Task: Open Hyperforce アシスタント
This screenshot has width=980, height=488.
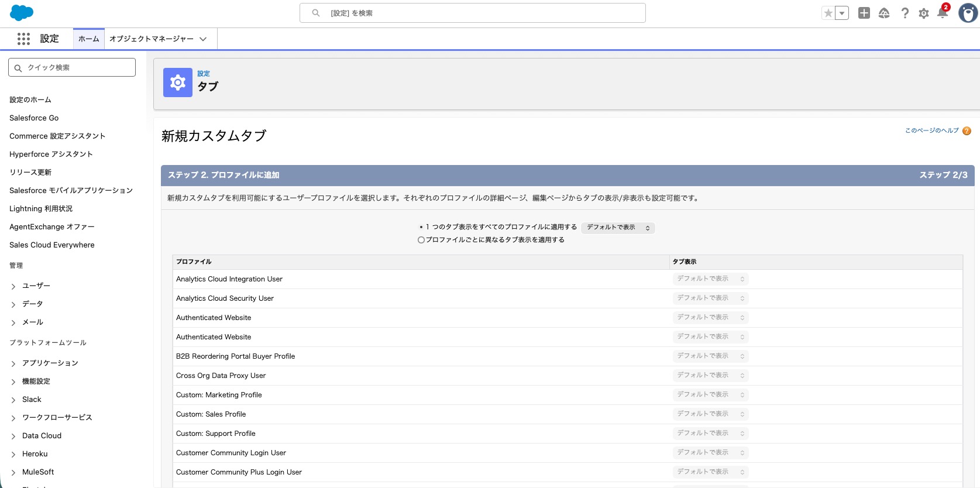Action: click(x=51, y=154)
